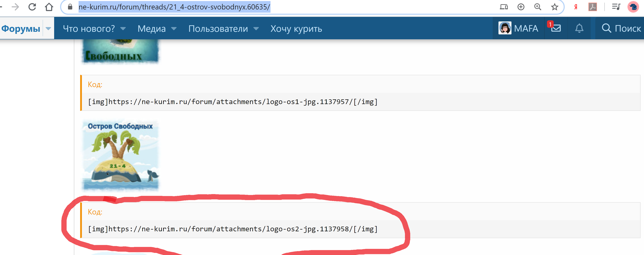Open the inbox envelope with notification badge
This screenshot has height=255, width=644.
click(x=555, y=28)
